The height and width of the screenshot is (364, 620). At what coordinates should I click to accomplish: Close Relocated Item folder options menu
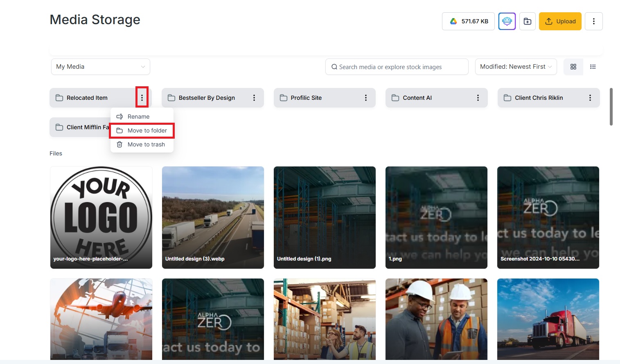click(x=142, y=98)
